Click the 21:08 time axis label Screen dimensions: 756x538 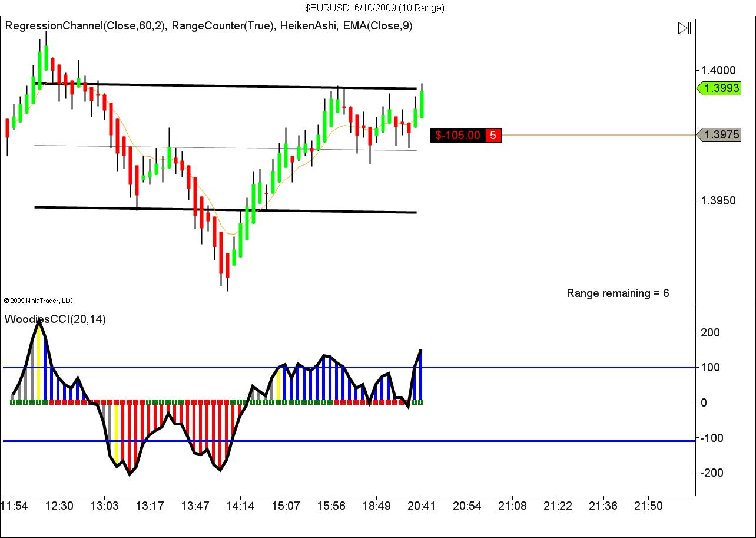[512, 506]
